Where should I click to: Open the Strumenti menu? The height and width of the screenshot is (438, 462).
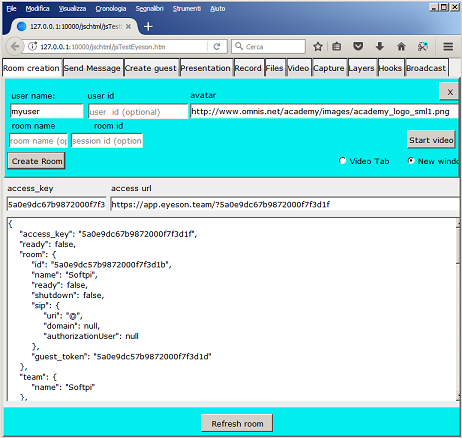[x=187, y=9]
